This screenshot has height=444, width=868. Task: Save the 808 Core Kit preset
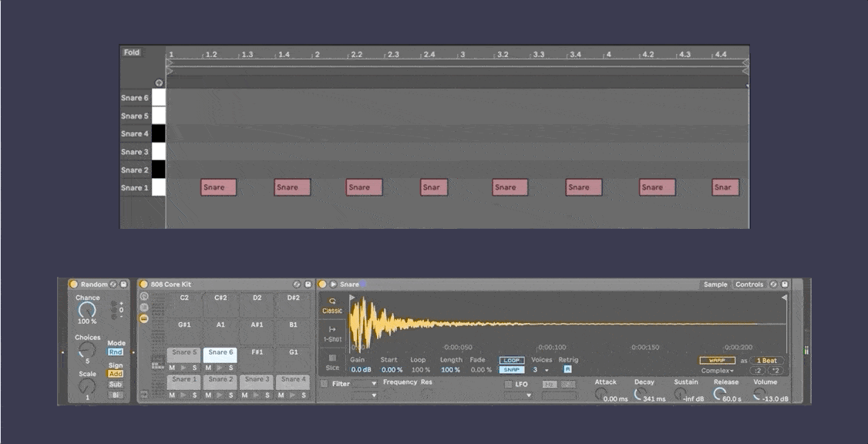(x=308, y=284)
